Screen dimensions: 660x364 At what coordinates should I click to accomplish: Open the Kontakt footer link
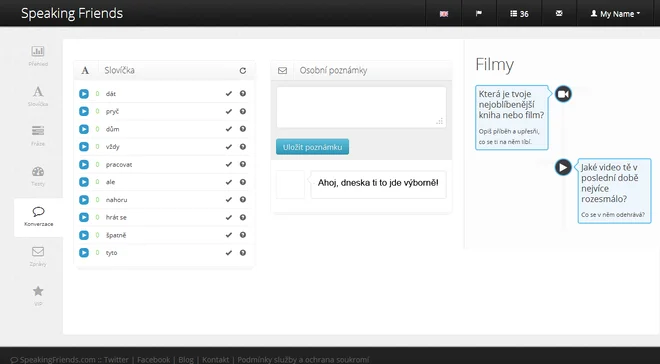pyautogui.click(x=216, y=360)
